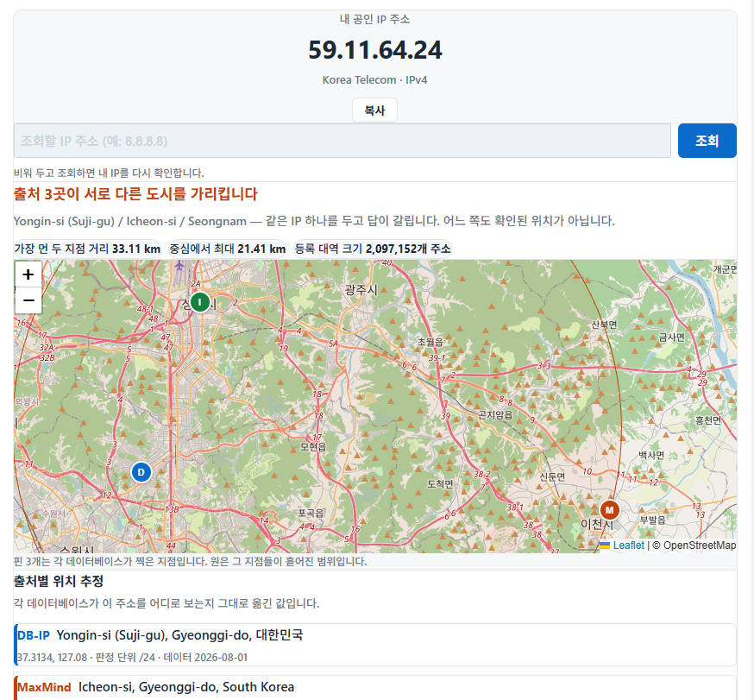Click the 산북면 label on the map

[x=604, y=325]
